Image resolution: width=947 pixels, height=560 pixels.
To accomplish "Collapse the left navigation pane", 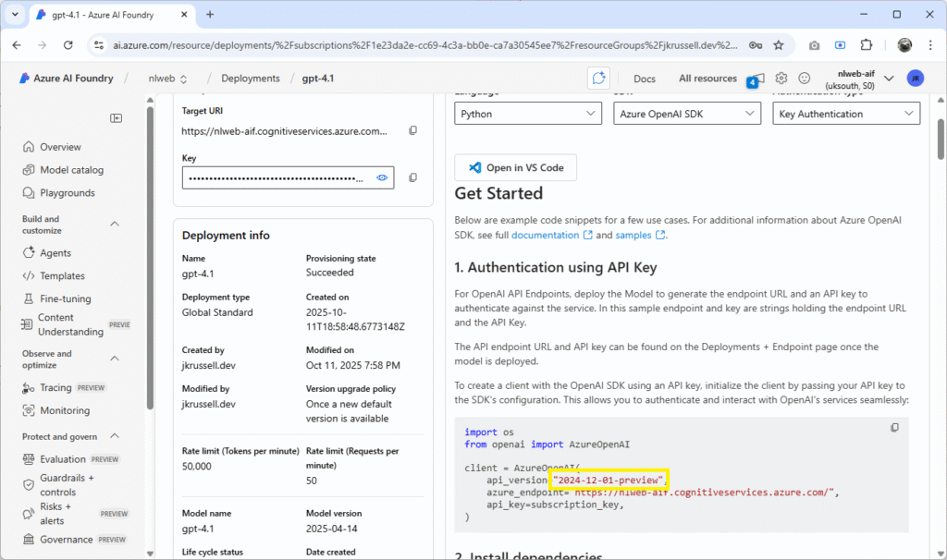I will coord(116,118).
